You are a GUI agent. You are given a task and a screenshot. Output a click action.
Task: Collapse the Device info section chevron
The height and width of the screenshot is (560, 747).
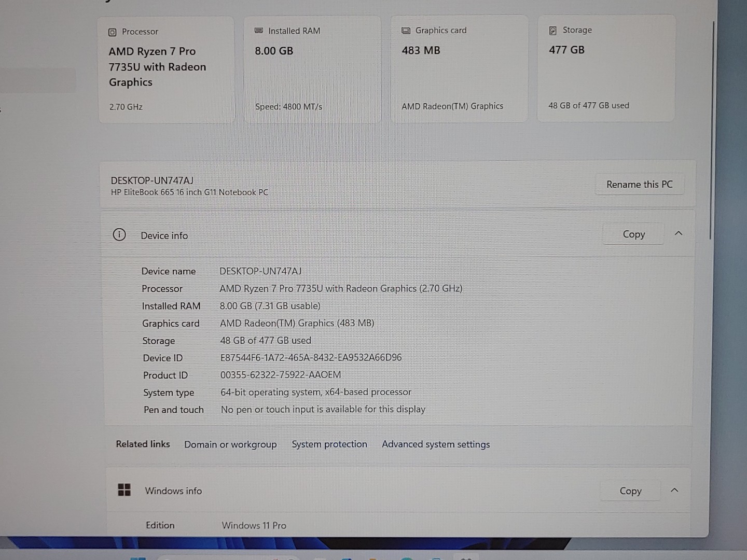point(678,233)
